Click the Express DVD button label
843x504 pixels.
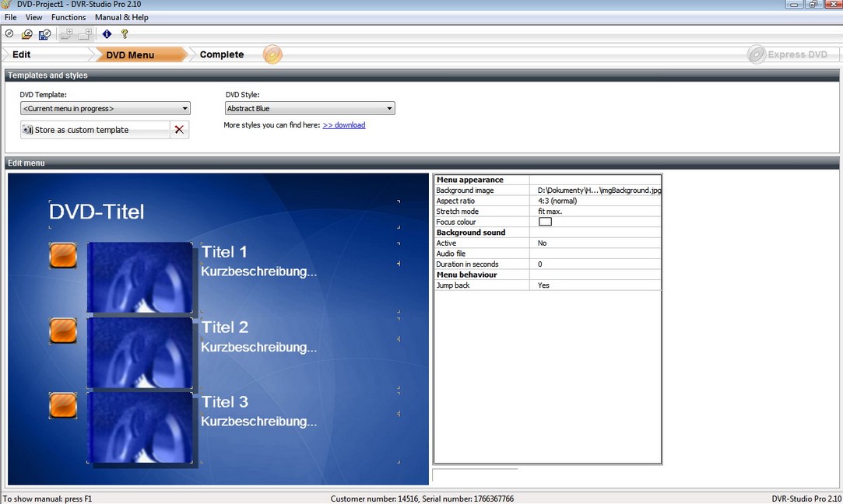(797, 54)
